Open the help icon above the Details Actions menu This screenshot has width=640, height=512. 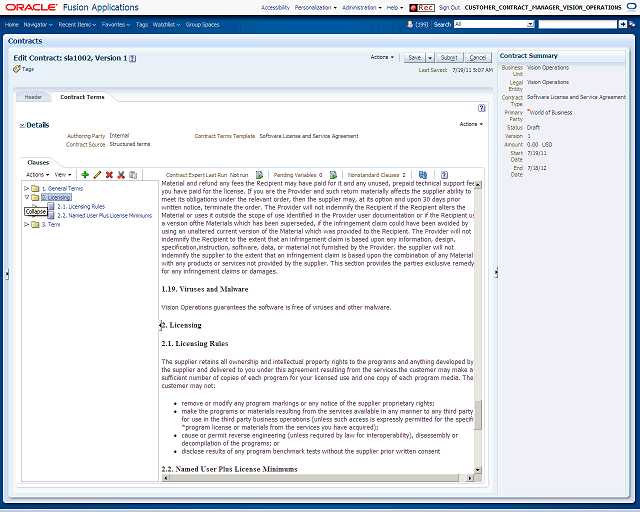click(x=482, y=108)
